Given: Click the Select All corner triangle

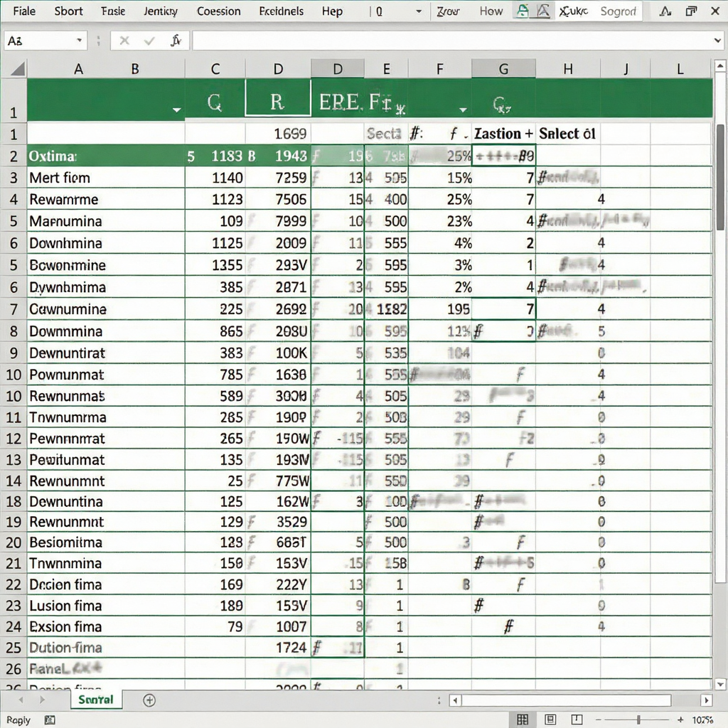Looking at the screenshot, I should pyautogui.click(x=17, y=69).
